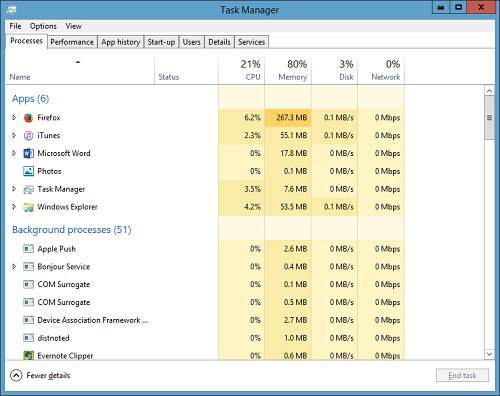Click the Windows Explorer folder icon
500x396 pixels.
28,207
